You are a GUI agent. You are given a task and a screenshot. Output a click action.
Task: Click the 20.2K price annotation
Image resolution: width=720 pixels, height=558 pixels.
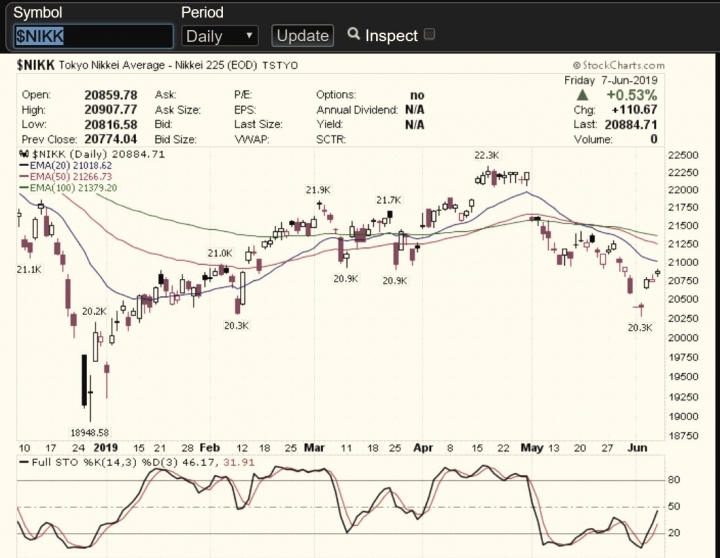pos(94,311)
